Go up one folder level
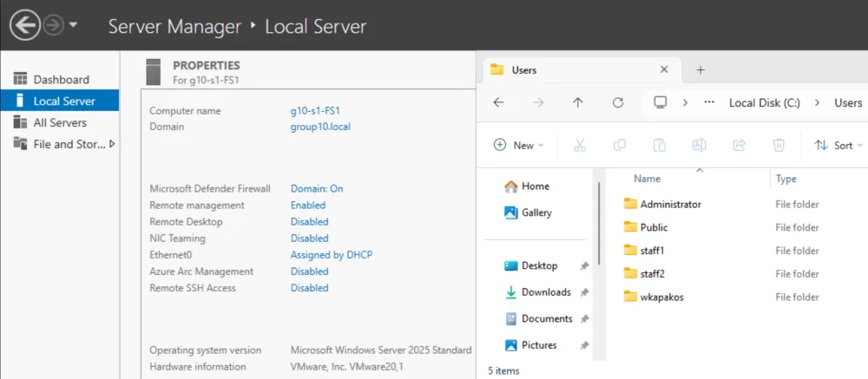868x379 pixels. (578, 102)
